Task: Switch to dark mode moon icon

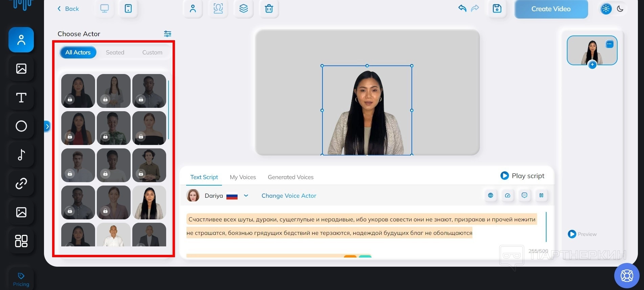Action: point(620,9)
